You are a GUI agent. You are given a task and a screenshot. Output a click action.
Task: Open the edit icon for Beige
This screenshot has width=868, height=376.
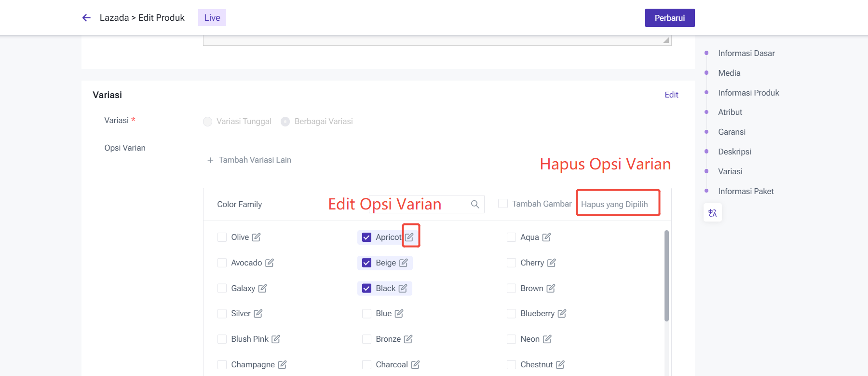[404, 263]
